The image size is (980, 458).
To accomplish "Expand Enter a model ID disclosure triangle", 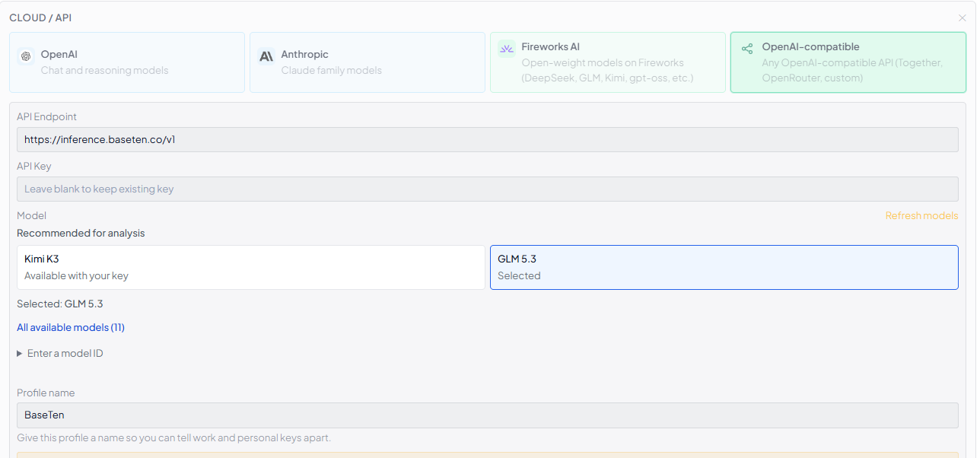I will coord(20,354).
